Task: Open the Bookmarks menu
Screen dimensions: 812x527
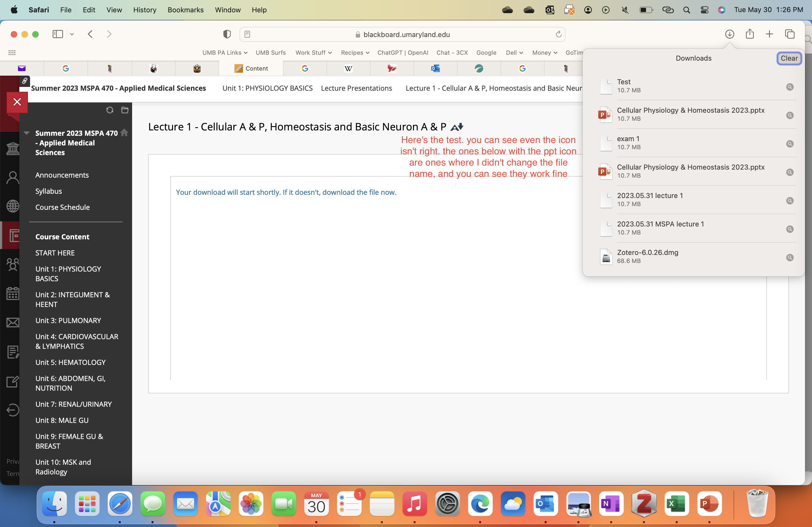Action: tap(185, 10)
